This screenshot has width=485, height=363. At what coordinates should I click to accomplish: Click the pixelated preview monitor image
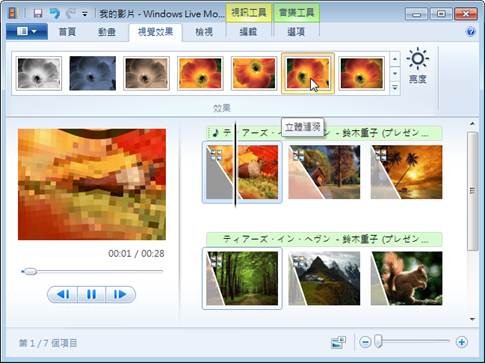click(92, 184)
